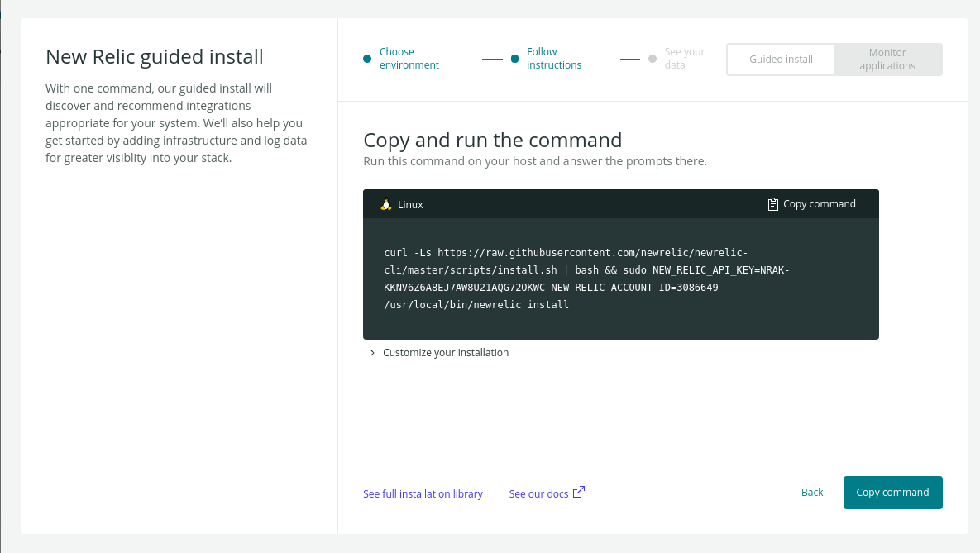The width and height of the screenshot is (980, 553).
Task: Click the clipboard icon in the code header
Action: 773,204
